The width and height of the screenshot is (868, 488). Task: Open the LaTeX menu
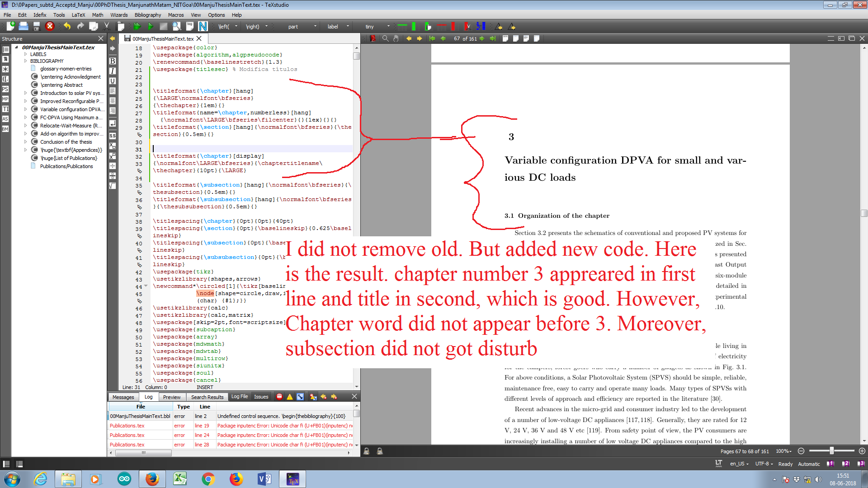coord(78,15)
